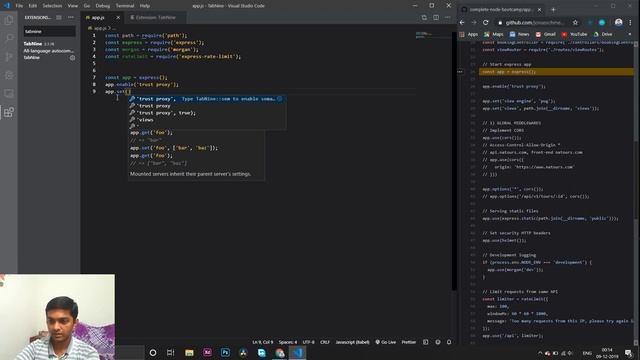Open the Debug view in the activity bar
This screenshot has height=360, width=640.
tap(9, 75)
